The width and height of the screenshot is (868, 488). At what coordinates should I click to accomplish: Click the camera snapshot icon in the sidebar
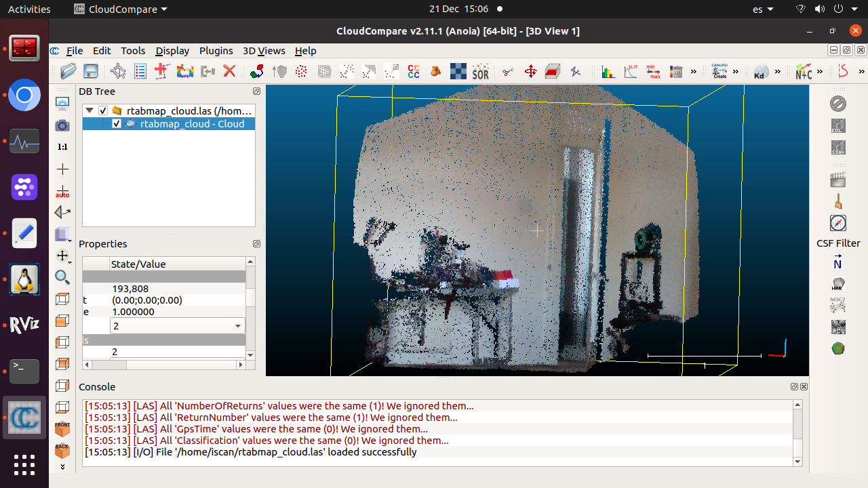pyautogui.click(x=62, y=125)
